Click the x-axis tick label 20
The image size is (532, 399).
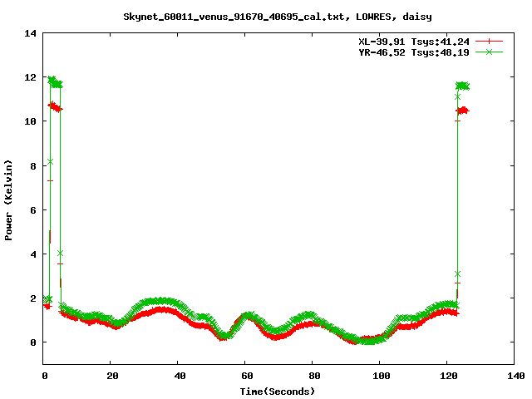tap(112, 376)
